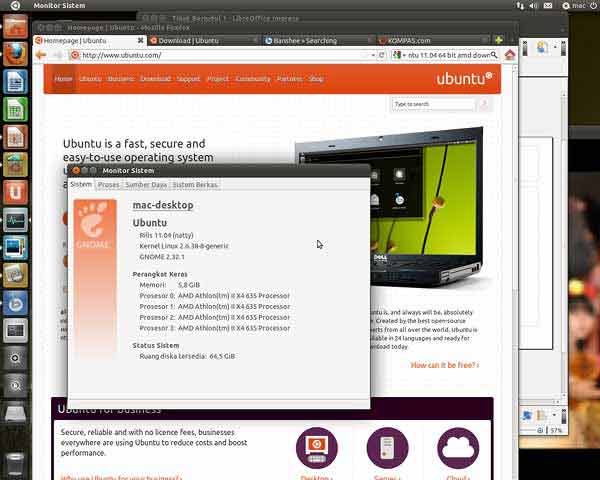This screenshot has height=480, width=600.
Task: Click Firefox home button
Action: (509, 55)
